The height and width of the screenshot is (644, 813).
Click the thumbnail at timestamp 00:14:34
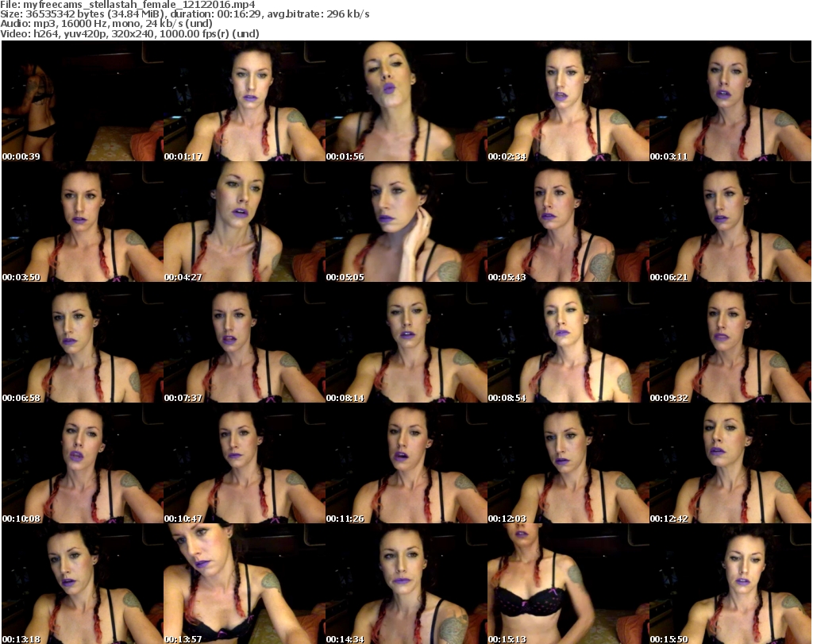point(406,584)
